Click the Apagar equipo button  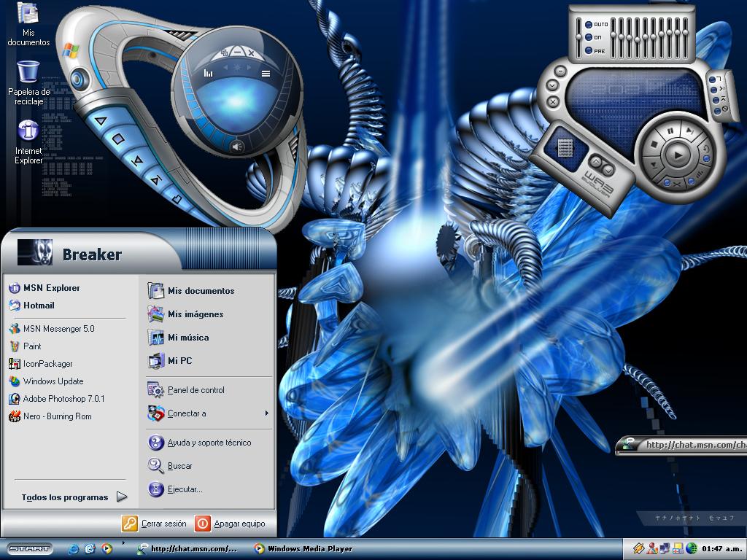[x=230, y=524]
